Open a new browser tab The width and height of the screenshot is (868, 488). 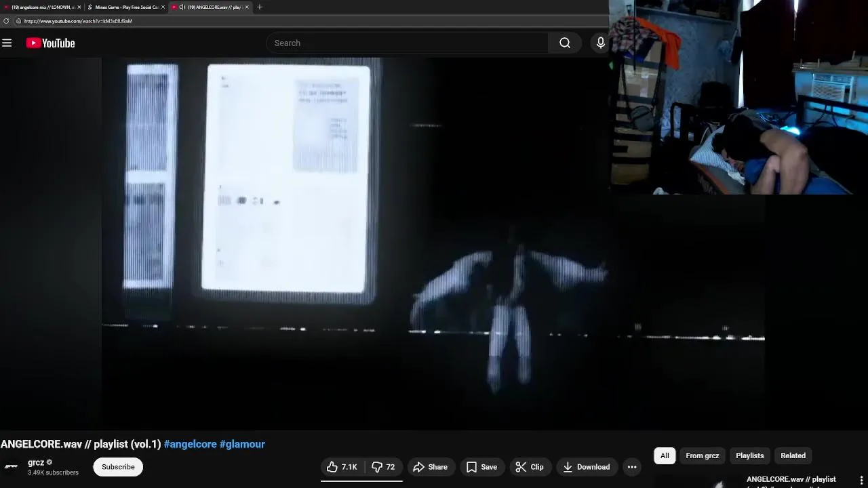click(x=259, y=7)
